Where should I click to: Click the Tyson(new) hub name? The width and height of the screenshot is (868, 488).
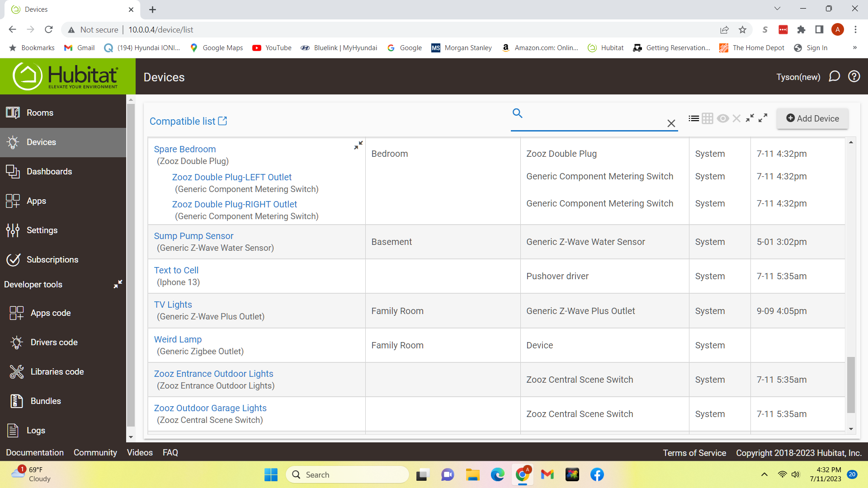798,77
